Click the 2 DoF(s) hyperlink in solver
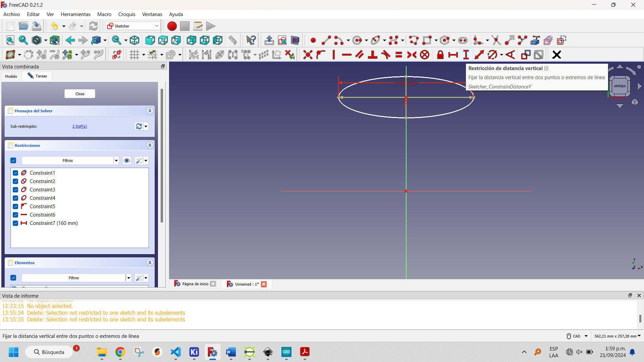This screenshot has height=362, width=644. 79,126
